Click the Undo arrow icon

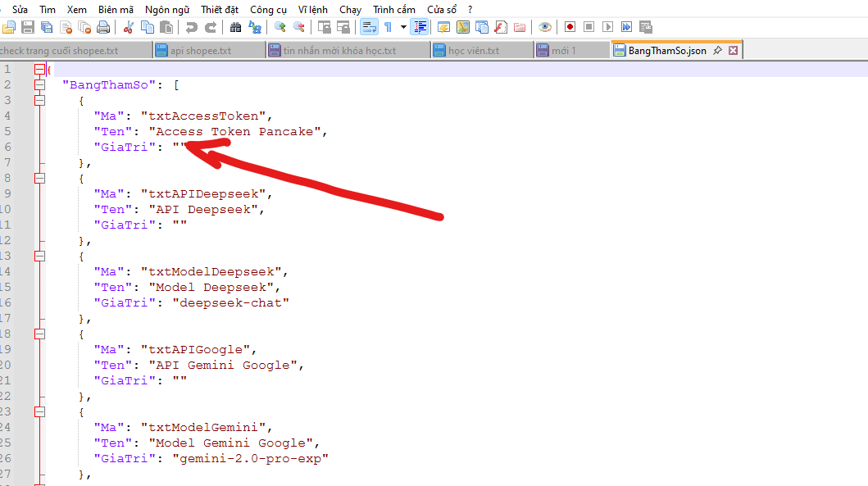point(192,27)
